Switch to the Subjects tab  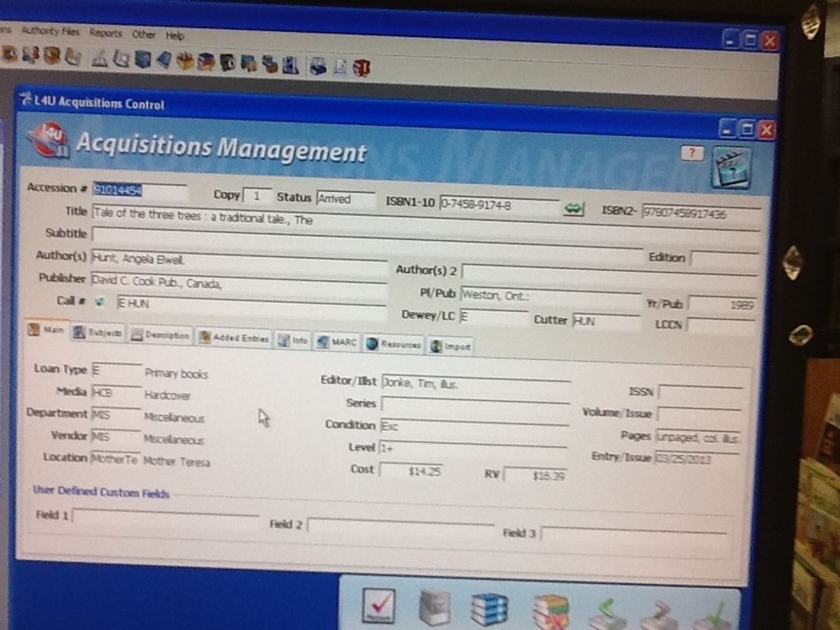pos(97,333)
